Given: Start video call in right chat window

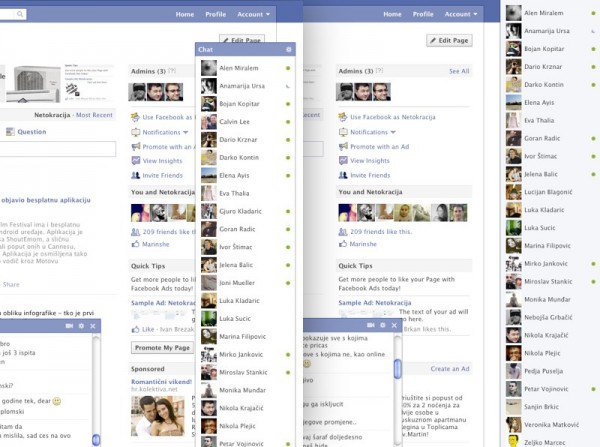Looking at the screenshot, I should pos(371,325).
